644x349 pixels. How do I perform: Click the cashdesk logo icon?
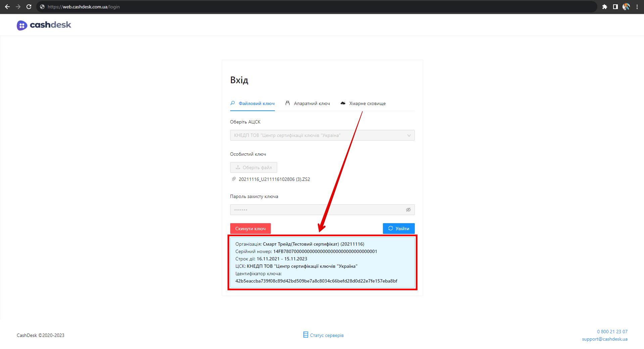point(22,25)
